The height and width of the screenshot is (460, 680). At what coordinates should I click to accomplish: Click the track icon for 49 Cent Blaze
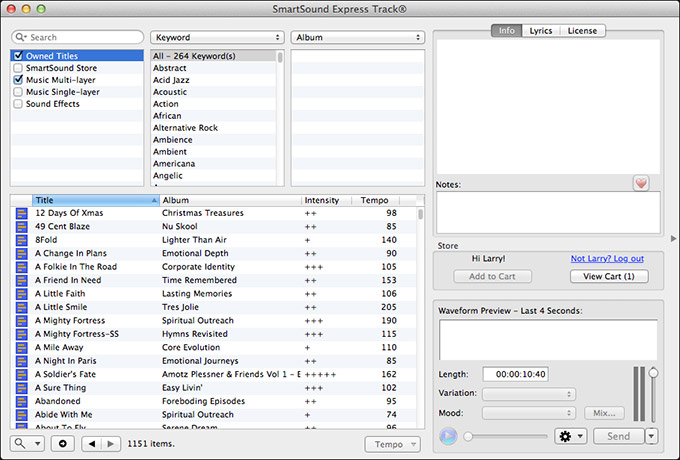click(x=21, y=227)
